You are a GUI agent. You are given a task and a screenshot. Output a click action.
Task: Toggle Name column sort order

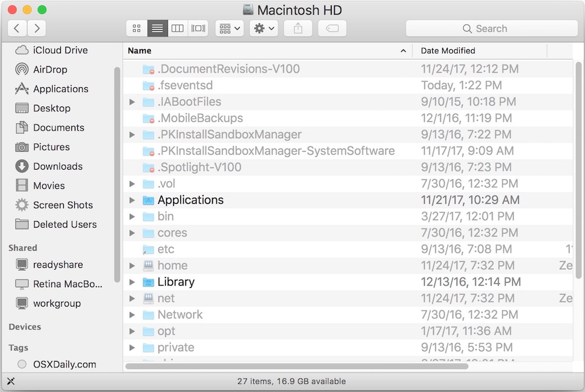(139, 50)
